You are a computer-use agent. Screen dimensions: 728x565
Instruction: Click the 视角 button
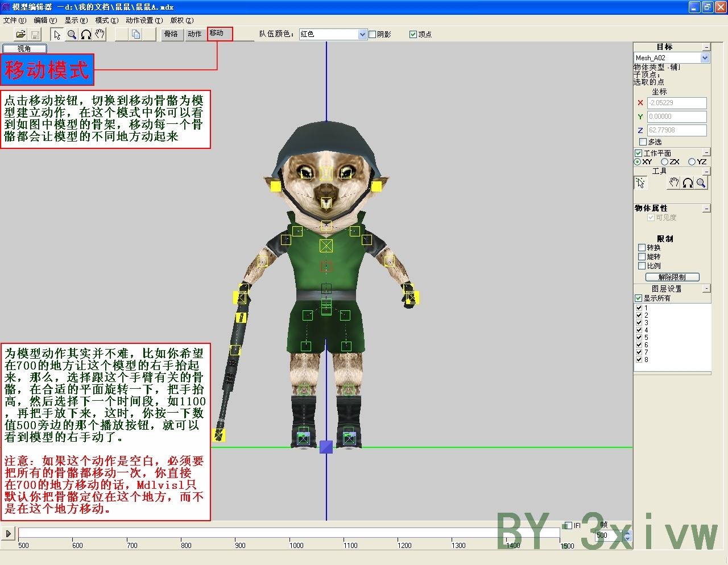[24, 48]
